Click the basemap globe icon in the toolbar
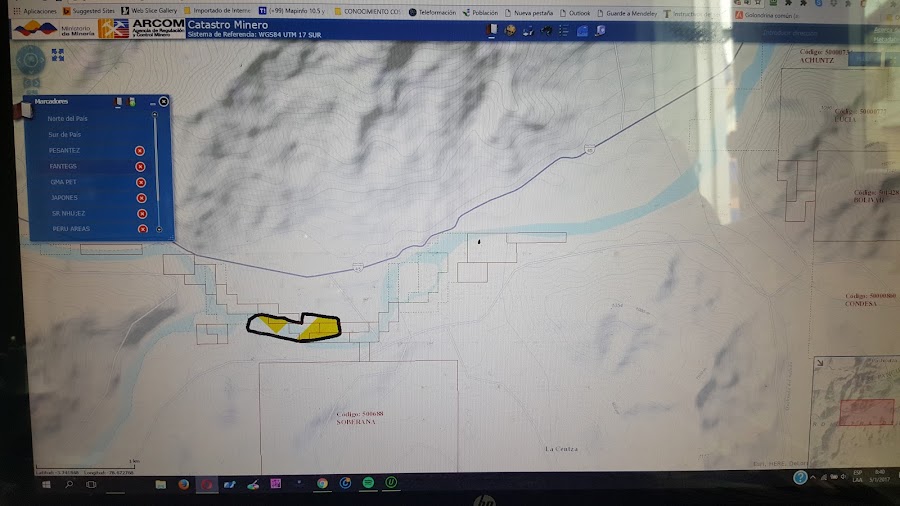Screen dimensions: 900x506 [510, 30]
